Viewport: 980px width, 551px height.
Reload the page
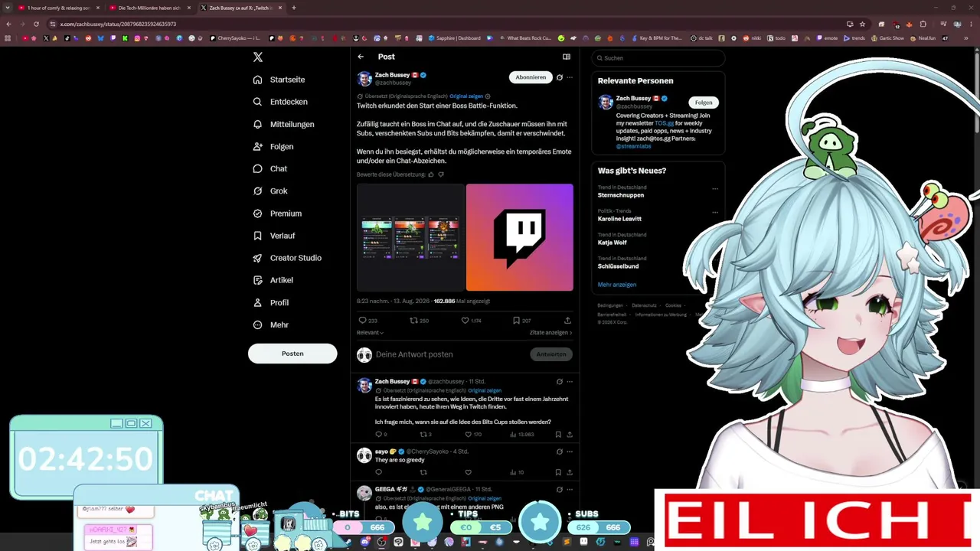click(x=36, y=24)
